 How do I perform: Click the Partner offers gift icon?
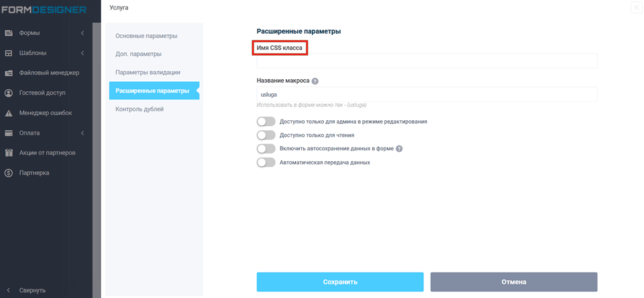point(9,153)
